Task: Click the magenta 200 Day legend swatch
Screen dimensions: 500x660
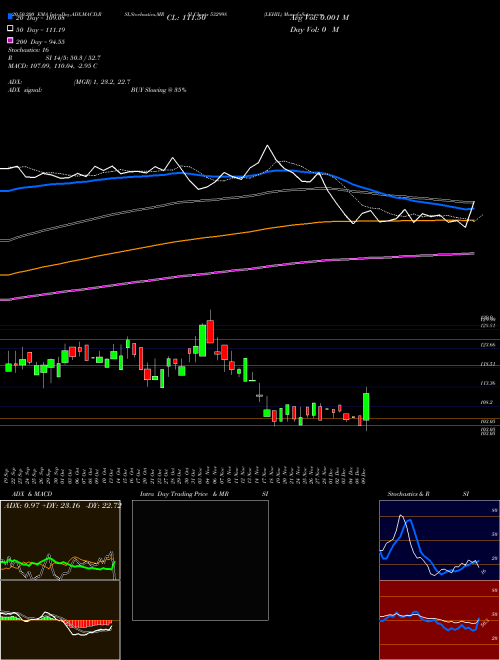Action: [x=10, y=40]
